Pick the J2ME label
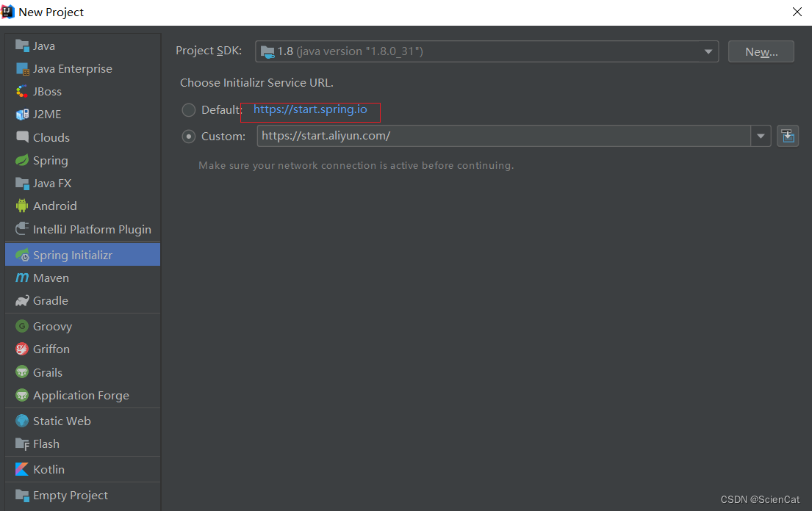Viewport: 812px width, 511px height. click(47, 115)
